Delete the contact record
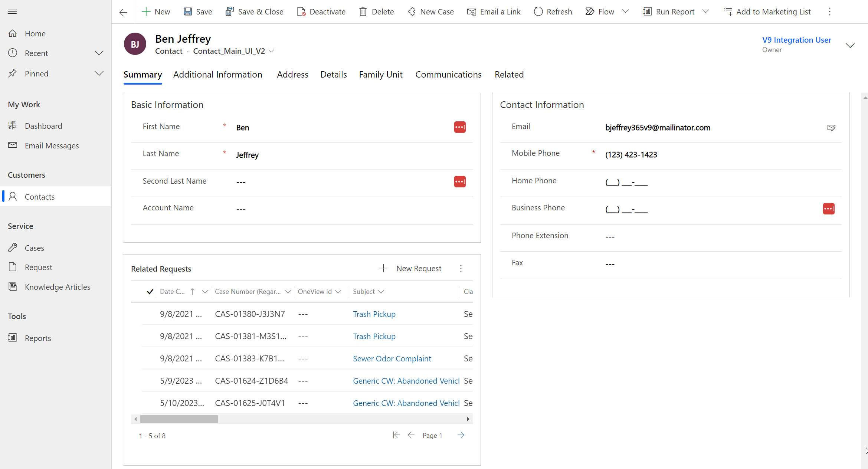 (376, 12)
